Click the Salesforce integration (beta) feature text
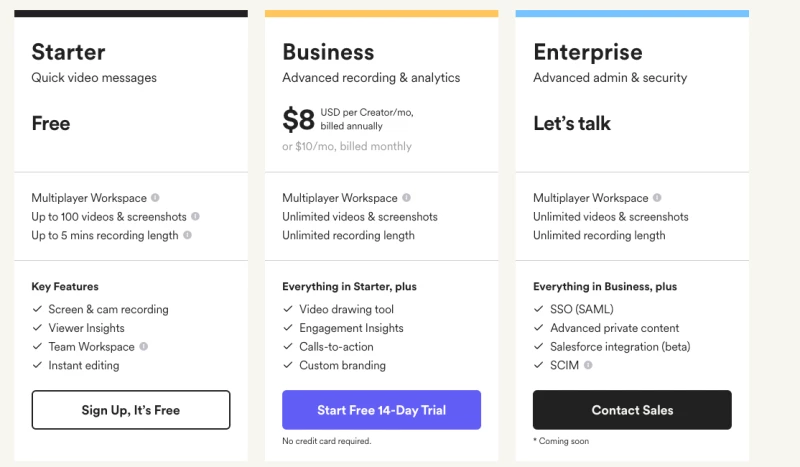Screen dimensions: 800x467 pos(620,347)
